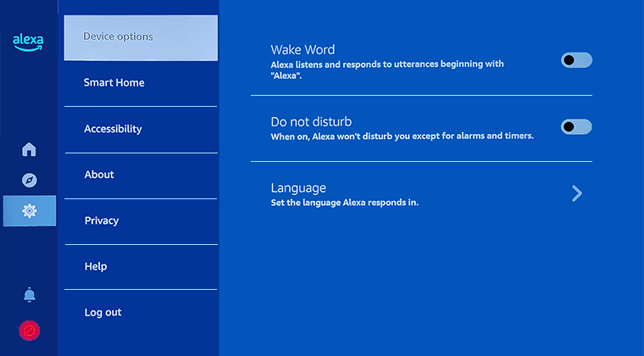644x356 pixels.
Task: Open the notifications bell icon
Action: click(x=29, y=295)
